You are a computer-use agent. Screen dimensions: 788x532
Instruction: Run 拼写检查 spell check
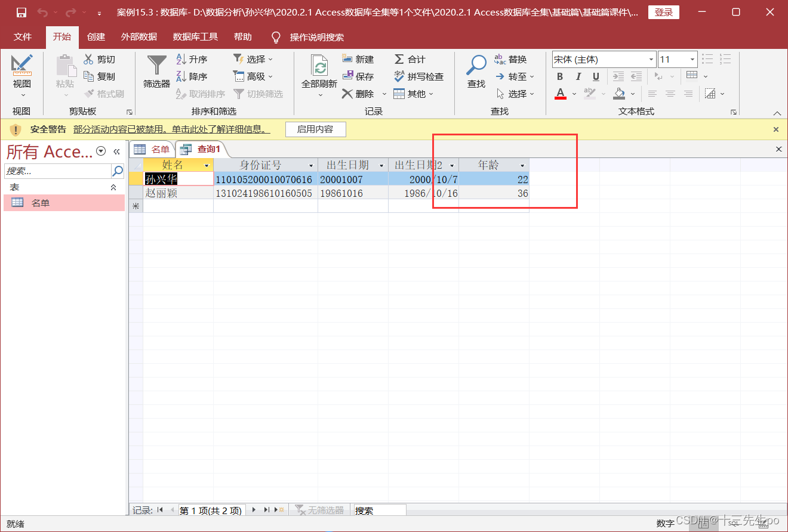[418, 76]
